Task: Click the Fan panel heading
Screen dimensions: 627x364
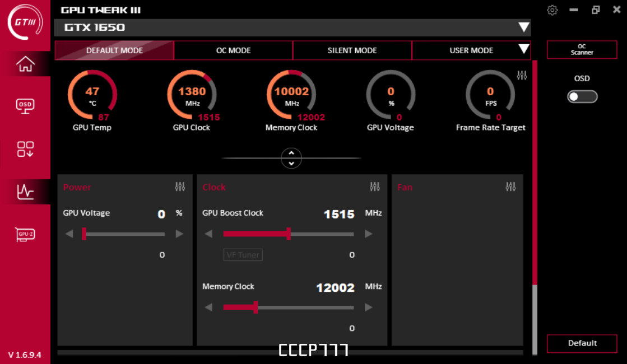Action: click(405, 187)
